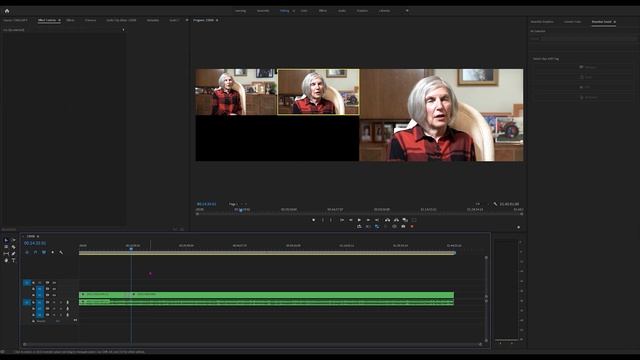Switch to the Effects workspace
The width and height of the screenshot is (640, 360).
coord(322,11)
